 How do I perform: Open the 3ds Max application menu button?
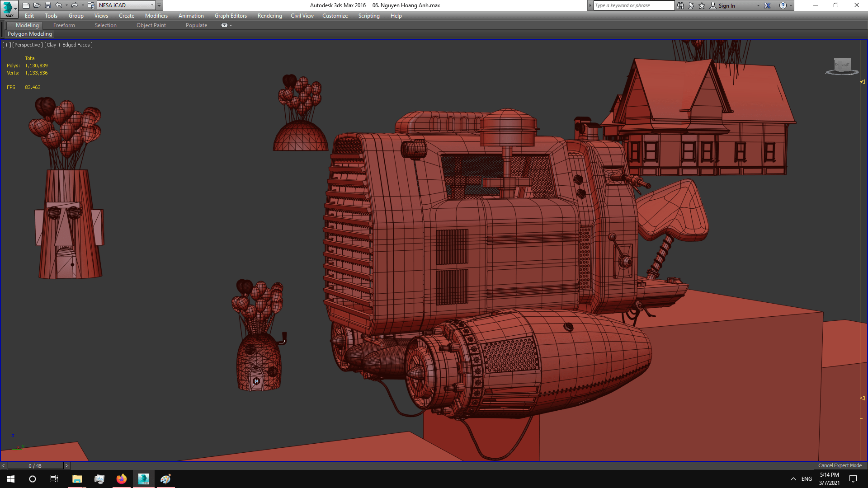[8, 8]
